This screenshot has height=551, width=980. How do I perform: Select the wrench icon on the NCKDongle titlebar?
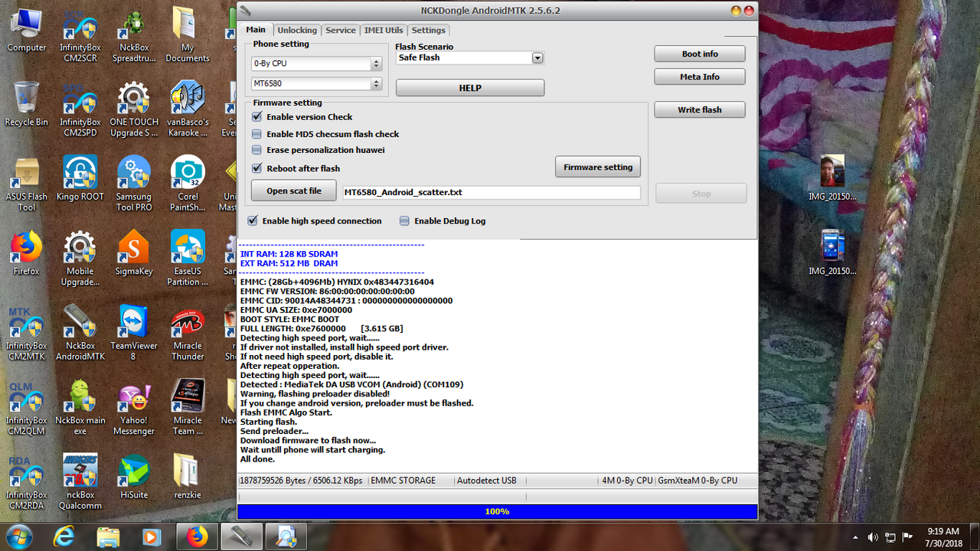245,11
